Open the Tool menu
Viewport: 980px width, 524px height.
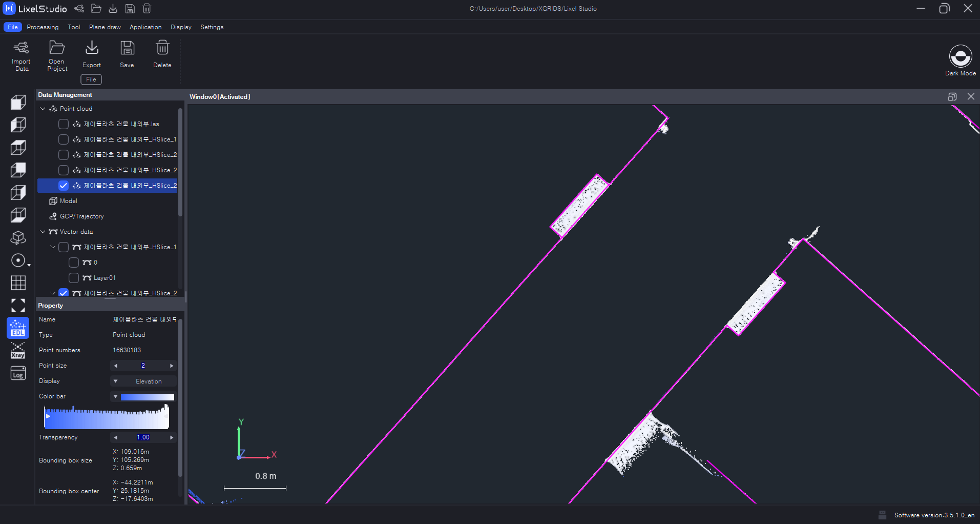(x=74, y=27)
